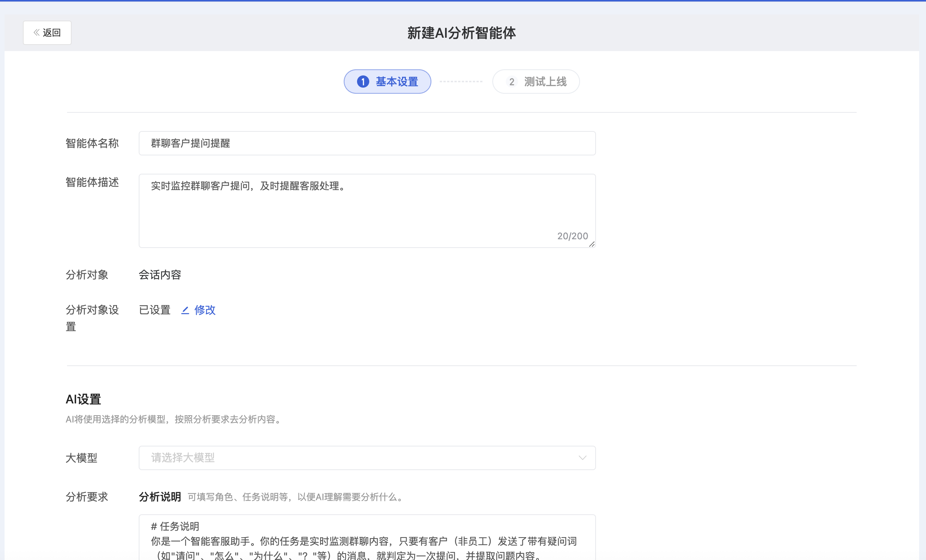Click the 分析要求 field label
The width and height of the screenshot is (926, 560).
click(87, 497)
